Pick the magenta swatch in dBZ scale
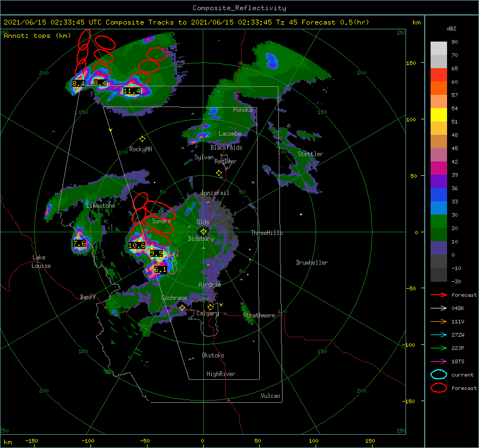Viewport: 479px width, 448px height. 439,168
